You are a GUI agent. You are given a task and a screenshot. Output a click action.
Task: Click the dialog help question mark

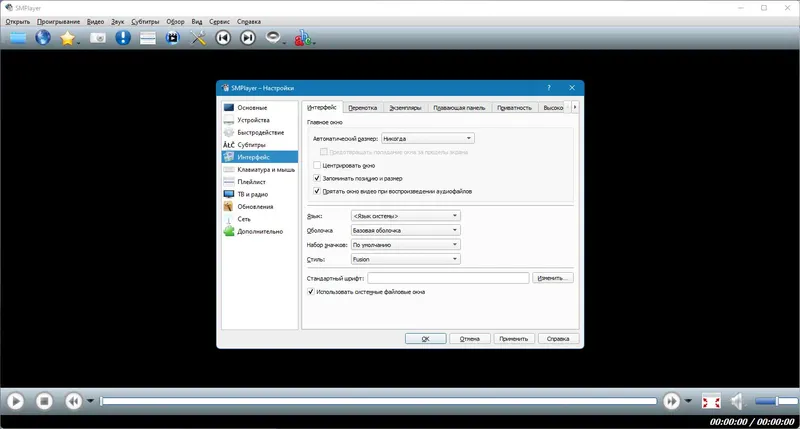pyautogui.click(x=549, y=88)
